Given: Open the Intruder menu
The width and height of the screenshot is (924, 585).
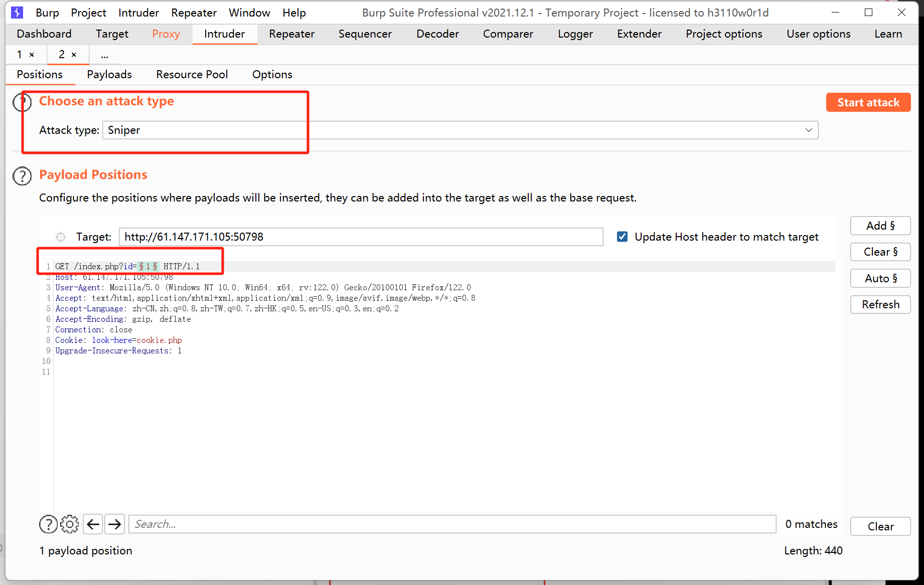Looking at the screenshot, I should pyautogui.click(x=138, y=13).
